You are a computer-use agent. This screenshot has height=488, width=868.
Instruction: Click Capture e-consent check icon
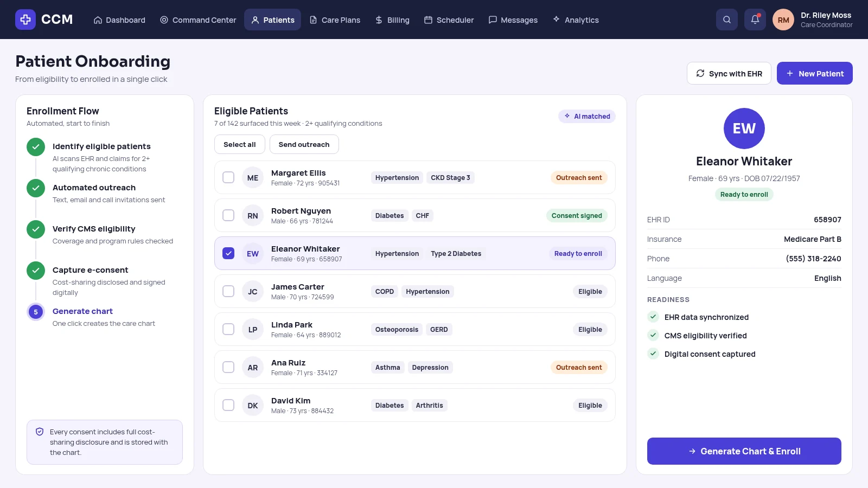tap(36, 271)
